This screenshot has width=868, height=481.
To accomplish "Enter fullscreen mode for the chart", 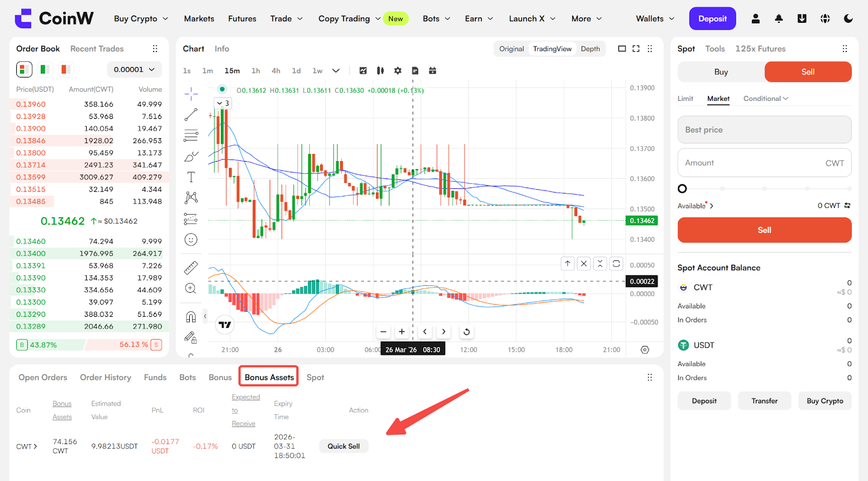I will click(636, 49).
